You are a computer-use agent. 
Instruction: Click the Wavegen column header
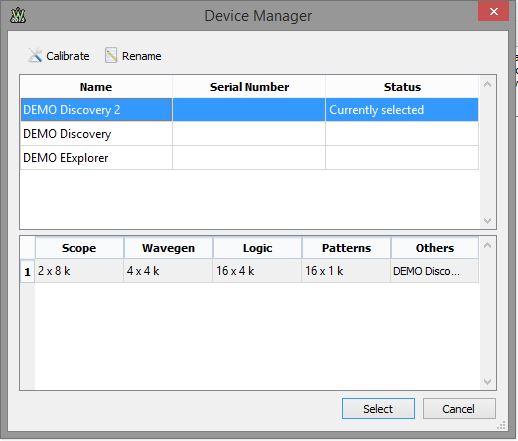[x=168, y=248]
